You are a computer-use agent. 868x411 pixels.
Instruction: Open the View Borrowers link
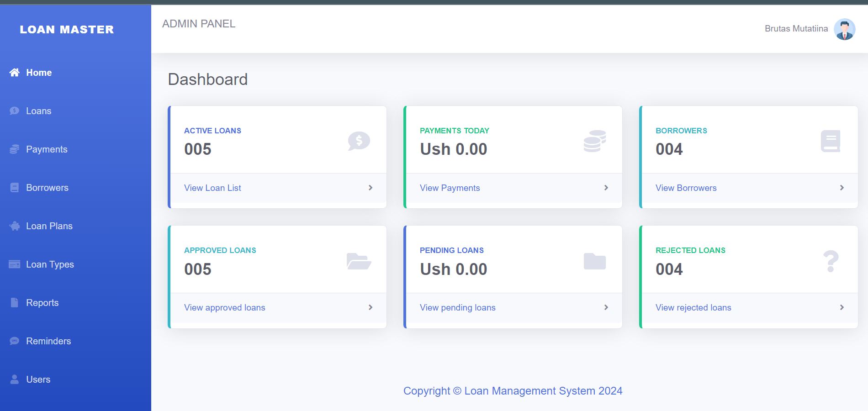tap(686, 188)
